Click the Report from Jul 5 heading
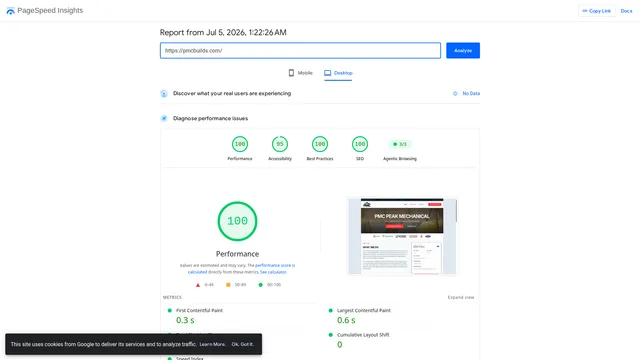Screen dimensions: 640x360 [223, 32]
